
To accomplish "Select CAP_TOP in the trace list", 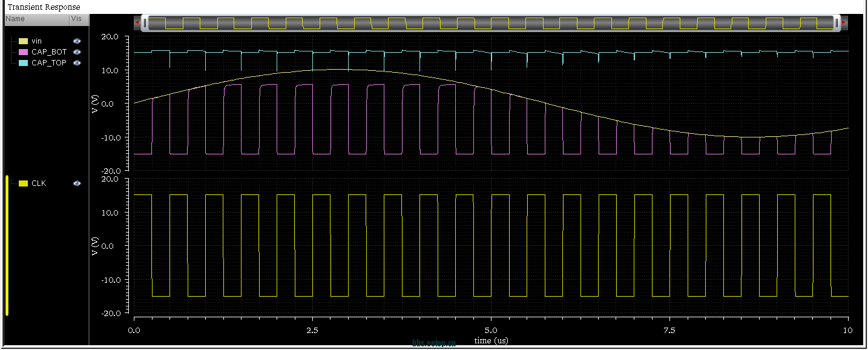I will tap(48, 63).
